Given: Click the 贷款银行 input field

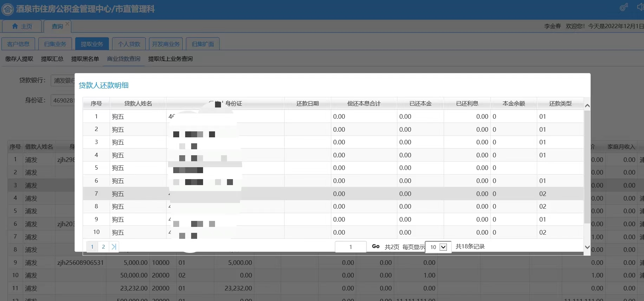Looking at the screenshot, I should pyautogui.click(x=63, y=80).
